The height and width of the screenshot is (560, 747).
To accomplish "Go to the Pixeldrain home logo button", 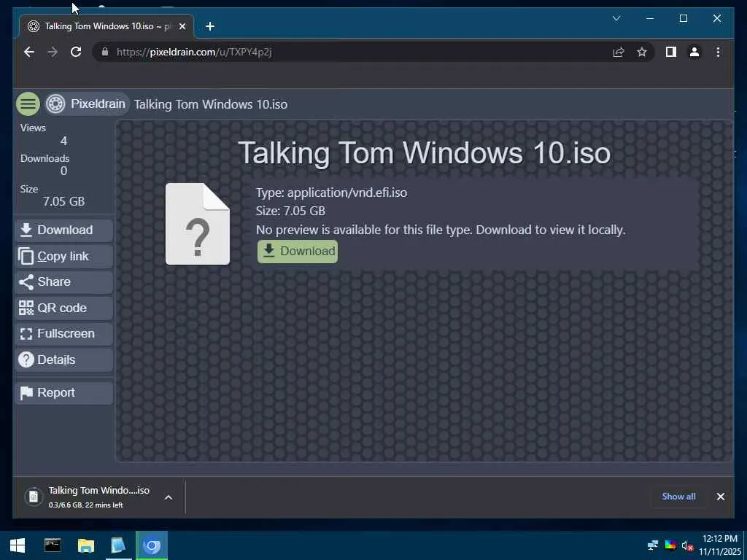I will pyautogui.click(x=87, y=104).
